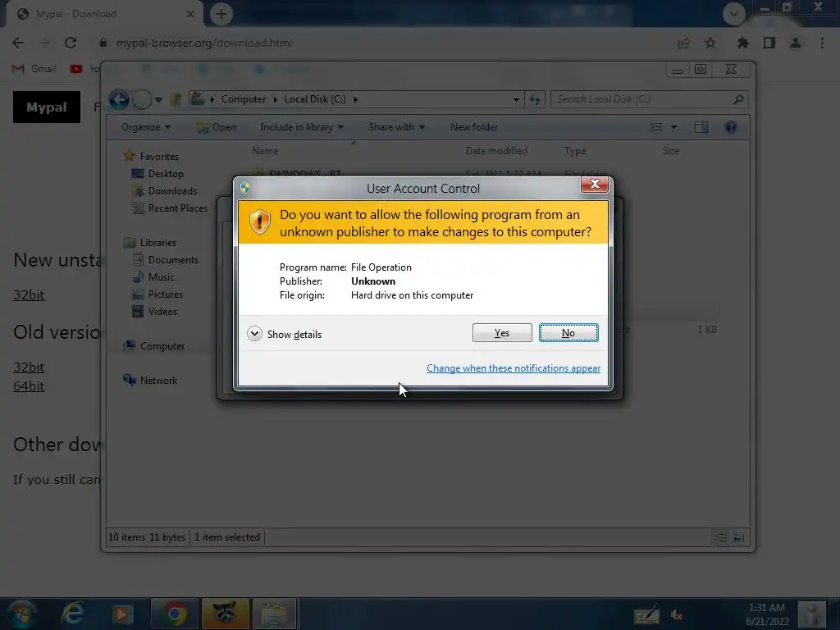
Task: Click Chrome back arrow button
Action: point(18,43)
